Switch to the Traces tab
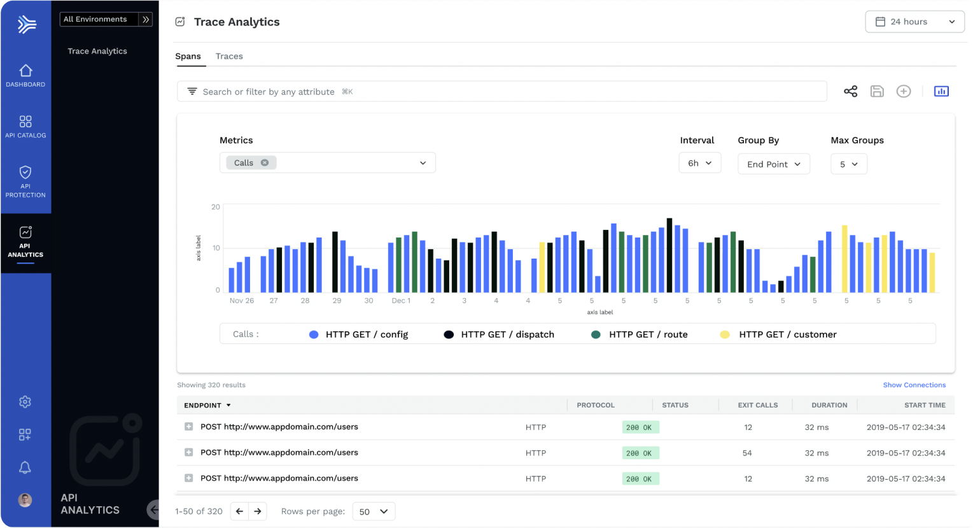 [229, 56]
